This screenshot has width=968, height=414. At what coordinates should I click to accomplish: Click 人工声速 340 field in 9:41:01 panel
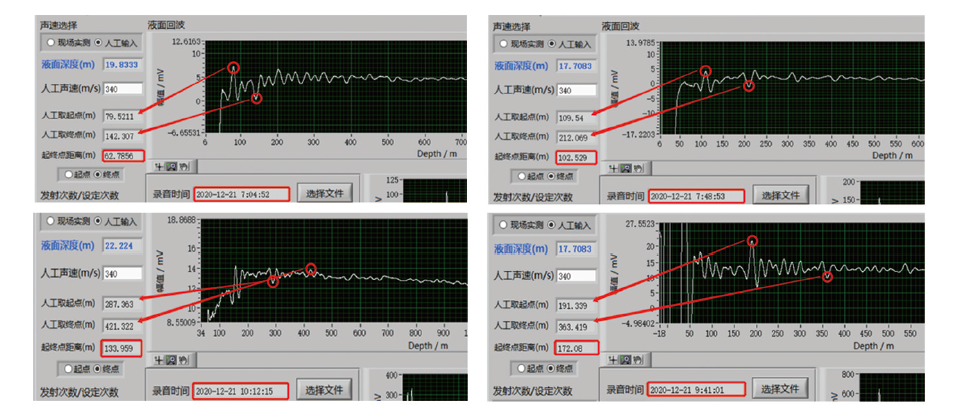click(577, 276)
